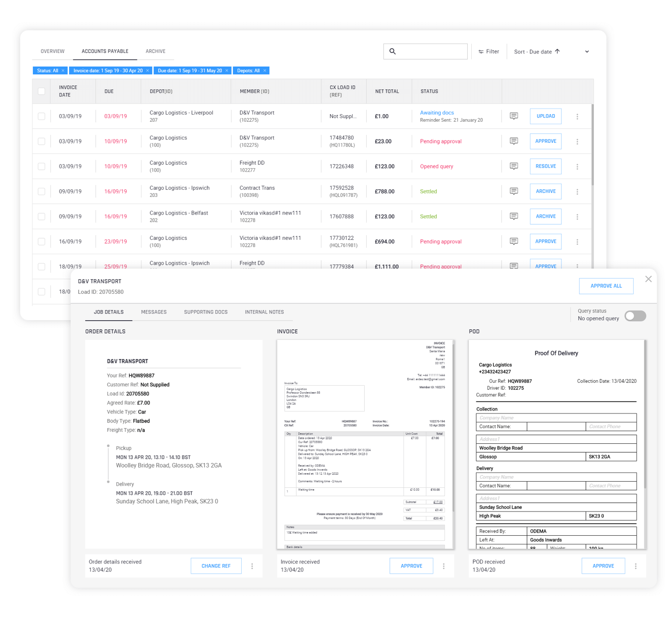Resolve the Opened query invoice
The width and height of the screenshot is (672, 618).
point(545,166)
